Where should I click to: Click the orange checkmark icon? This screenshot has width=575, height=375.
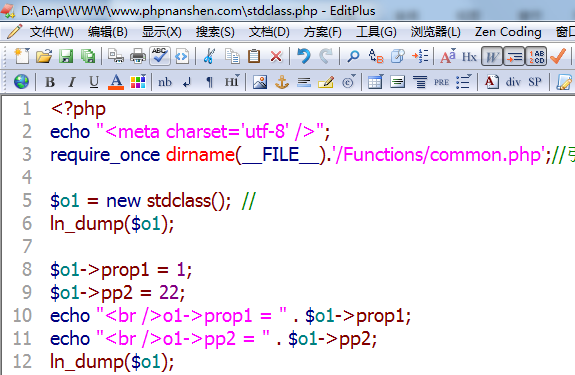point(558,56)
